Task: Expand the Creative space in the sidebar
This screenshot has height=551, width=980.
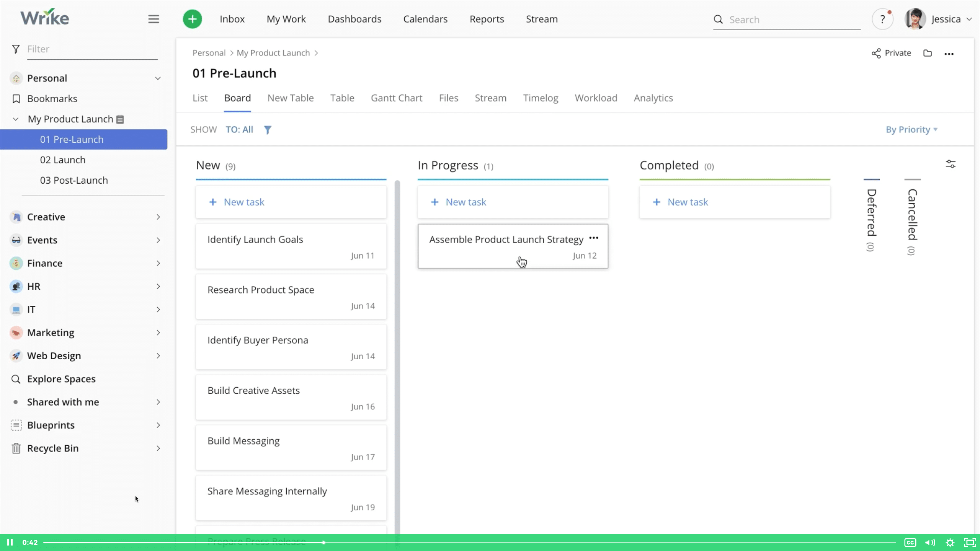Action: 158,217
